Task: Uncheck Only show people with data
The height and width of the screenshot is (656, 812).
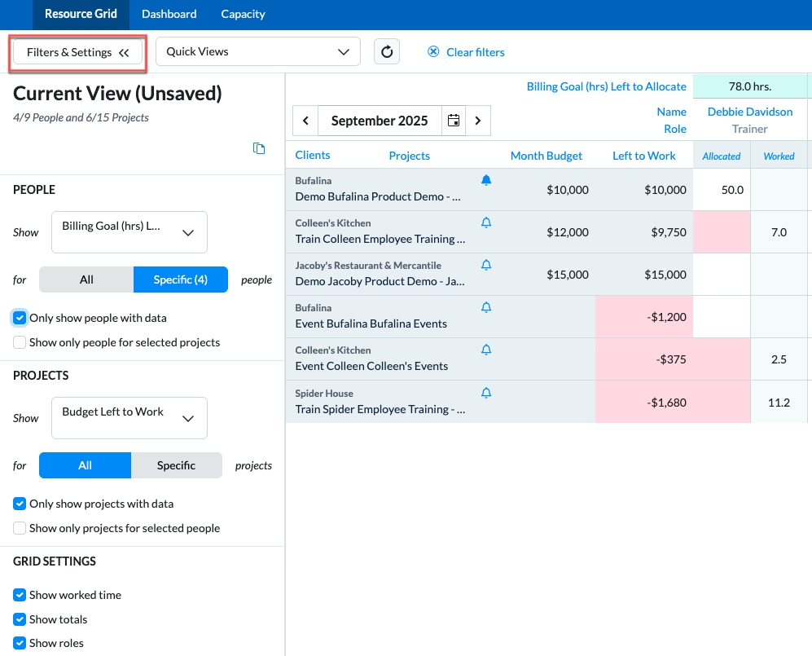Action: click(20, 318)
